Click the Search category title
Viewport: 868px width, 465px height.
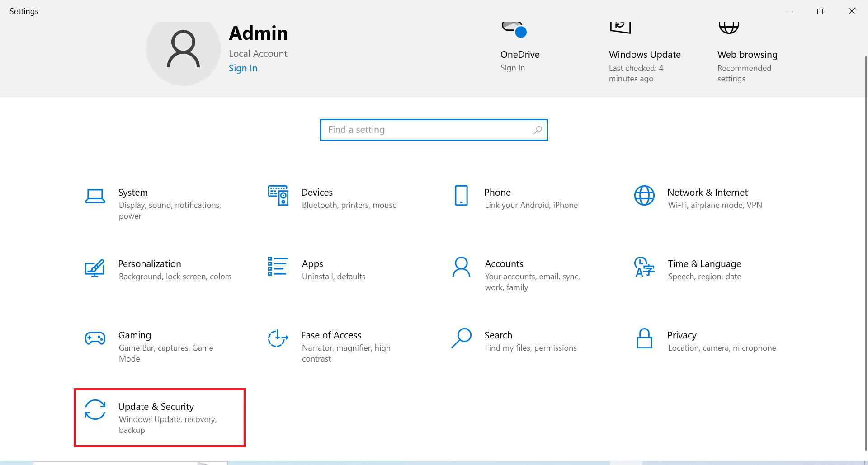(x=498, y=335)
